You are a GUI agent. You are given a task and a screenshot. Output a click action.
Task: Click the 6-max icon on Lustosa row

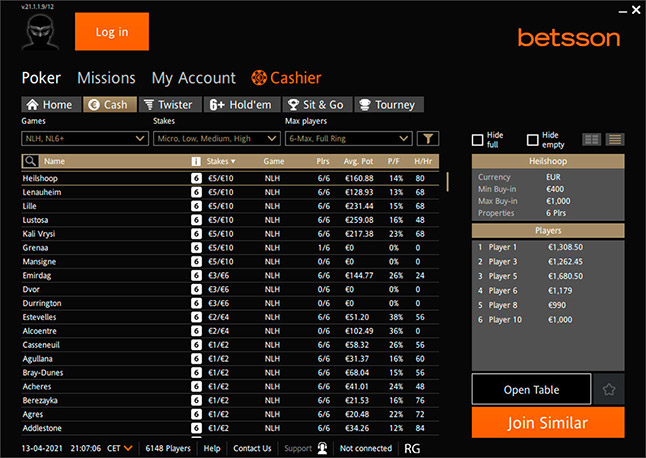tap(197, 220)
